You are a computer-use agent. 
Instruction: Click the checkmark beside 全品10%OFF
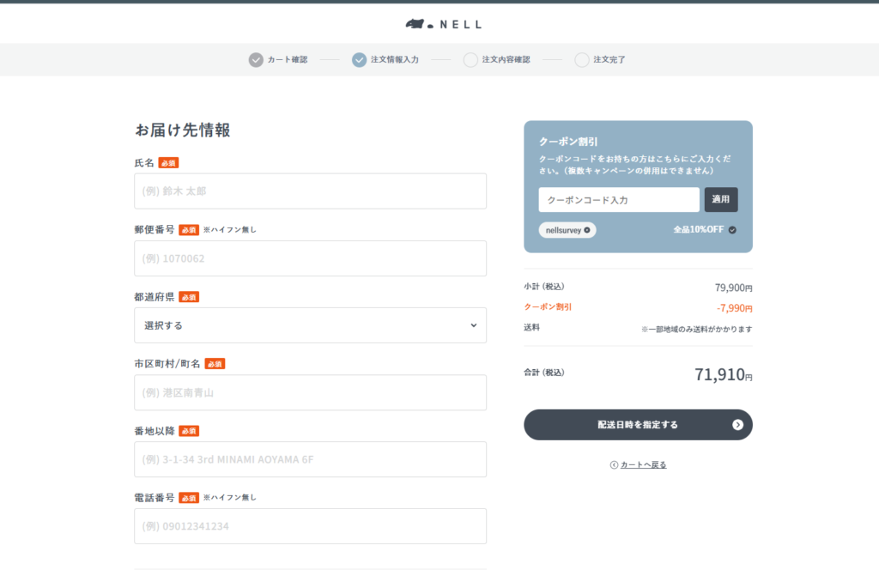tap(732, 230)
